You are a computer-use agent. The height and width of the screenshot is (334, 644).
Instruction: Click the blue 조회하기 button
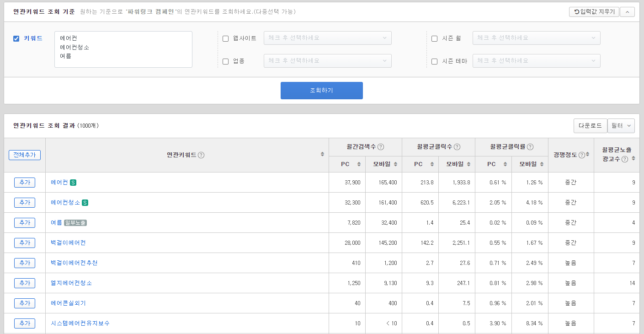tap(321, 91)
